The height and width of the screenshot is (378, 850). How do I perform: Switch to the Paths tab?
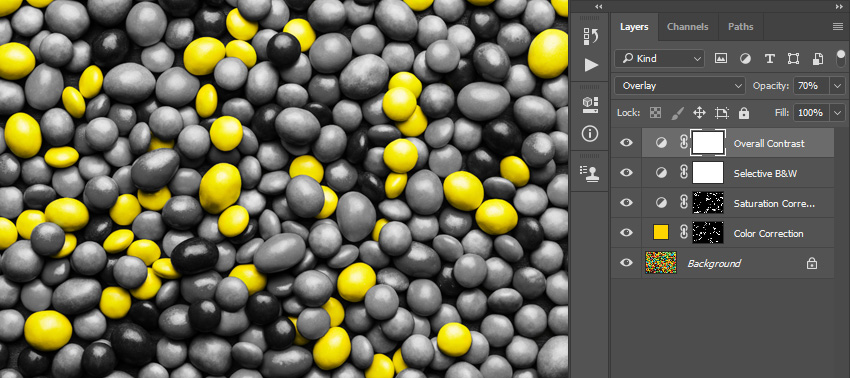740,27
